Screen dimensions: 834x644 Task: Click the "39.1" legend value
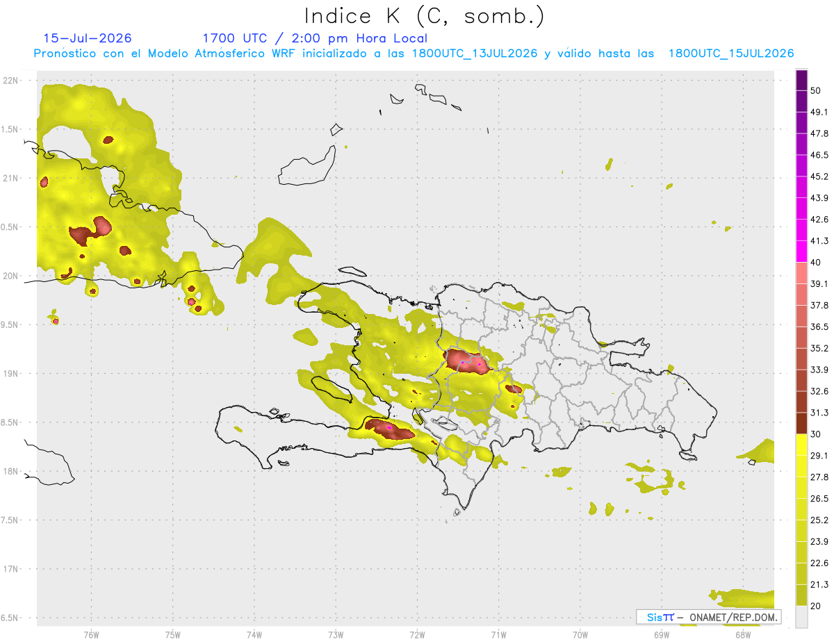coord(819,283)
